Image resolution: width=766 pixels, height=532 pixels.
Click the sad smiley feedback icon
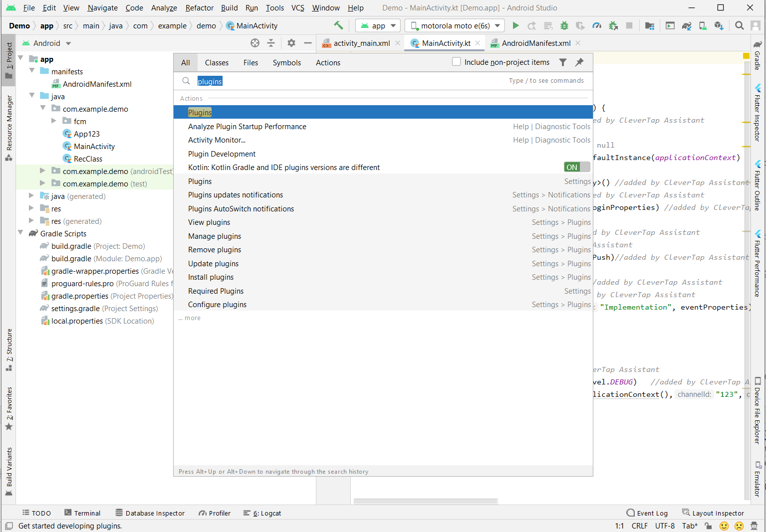pyautogui.click(x=739, y=526)
